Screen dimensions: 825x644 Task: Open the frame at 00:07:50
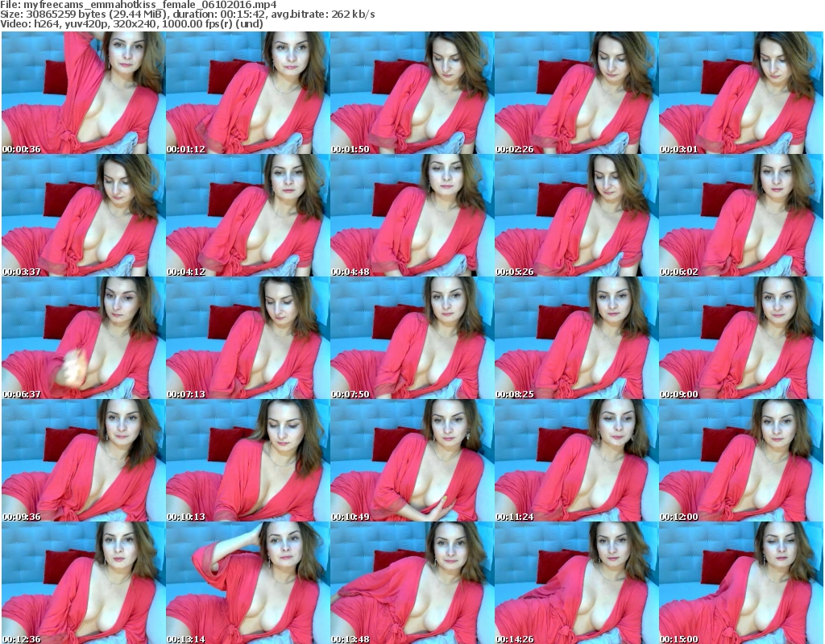412,338
